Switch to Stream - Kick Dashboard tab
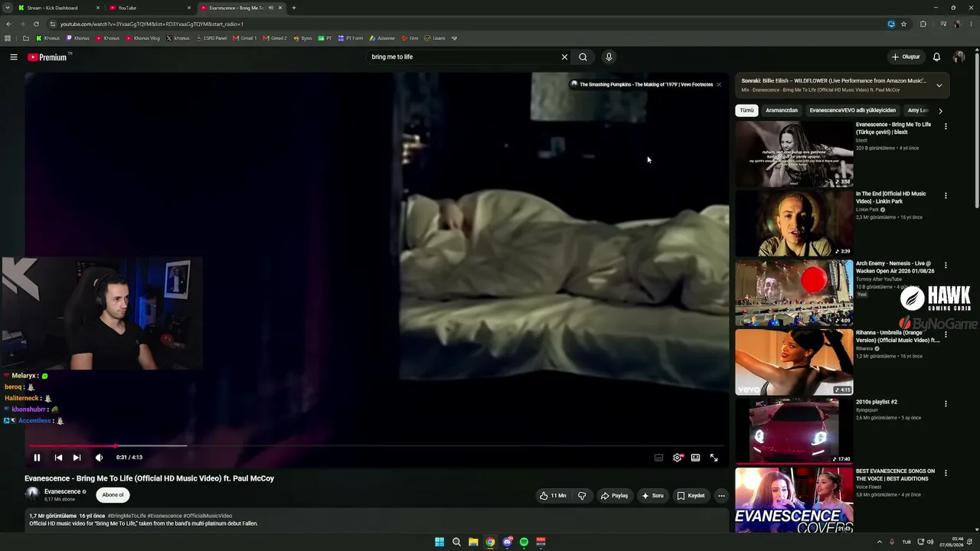Viewport: 980px width, 551px height. click(59, 8)
